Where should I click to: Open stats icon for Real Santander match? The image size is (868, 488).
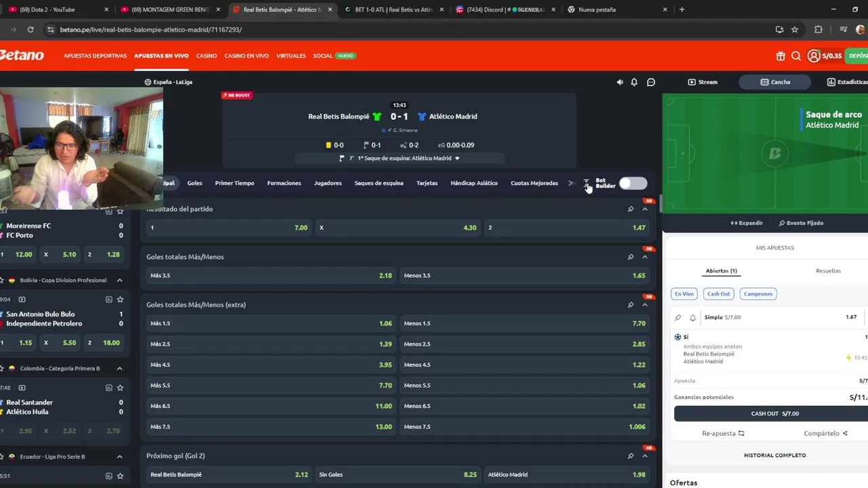(108, 388)
